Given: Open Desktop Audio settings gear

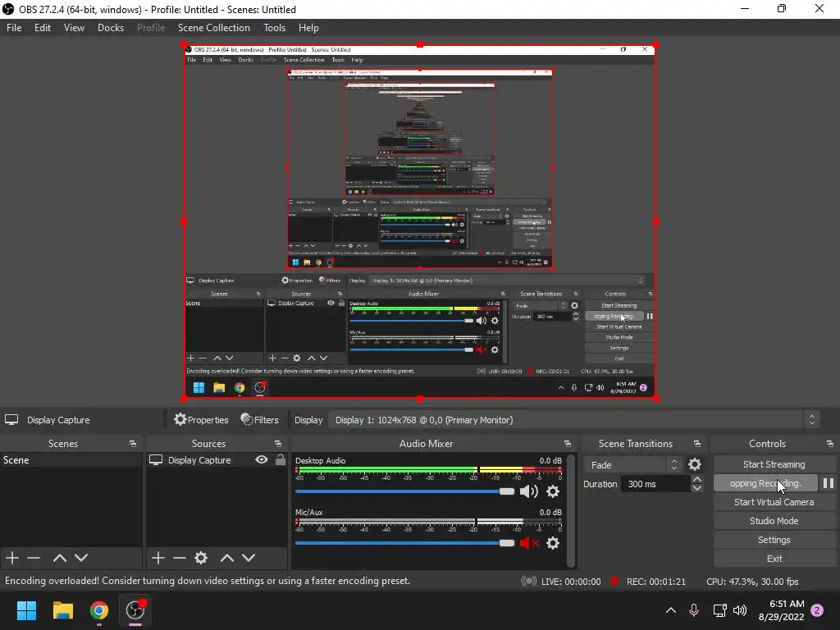Looking at the screenshot, I should (x=553, y=491).
